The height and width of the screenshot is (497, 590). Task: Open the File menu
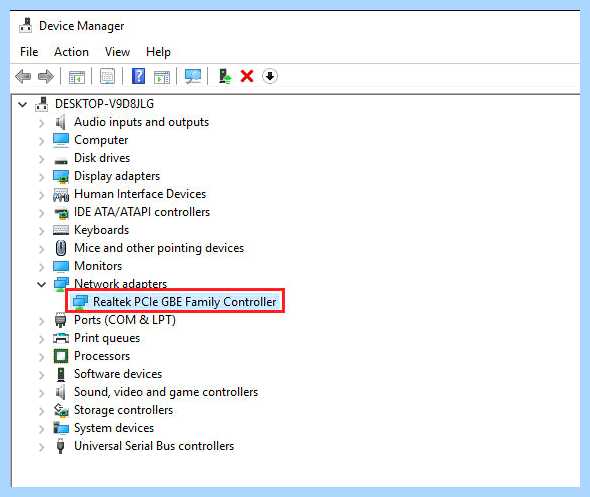click(29, 52)
